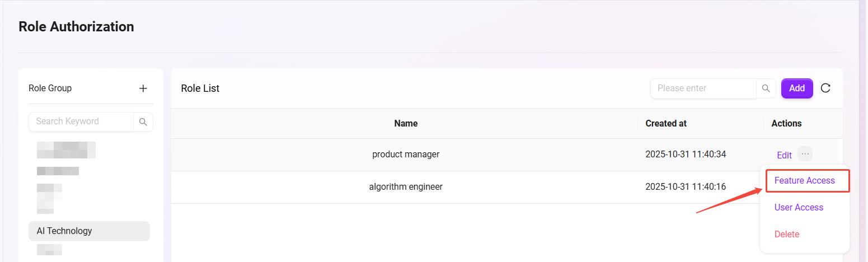
Task: Click the product manager role name
Action: click(x=406, y=155)
